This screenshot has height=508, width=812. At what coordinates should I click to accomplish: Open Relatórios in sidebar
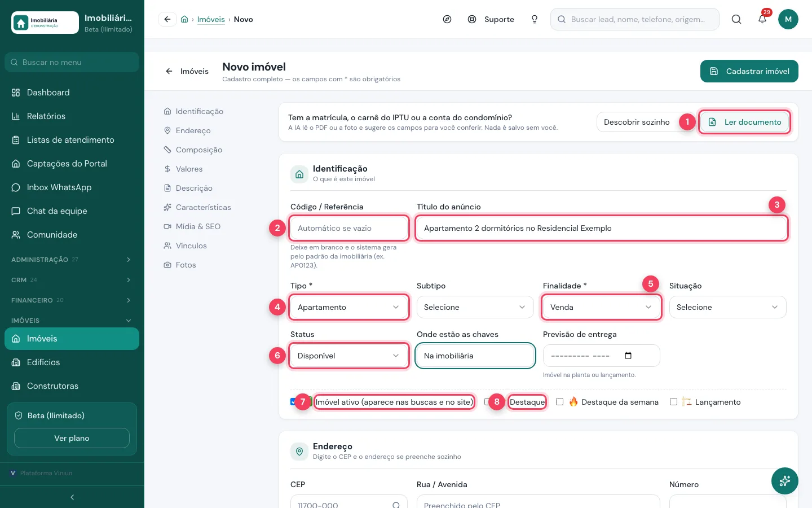(72, 116)
